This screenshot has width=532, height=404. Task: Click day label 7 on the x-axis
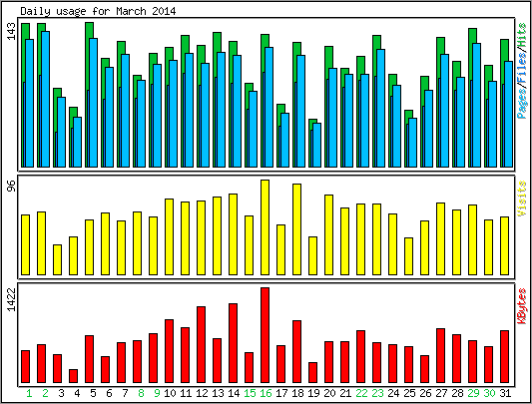(x=125, y=393)
